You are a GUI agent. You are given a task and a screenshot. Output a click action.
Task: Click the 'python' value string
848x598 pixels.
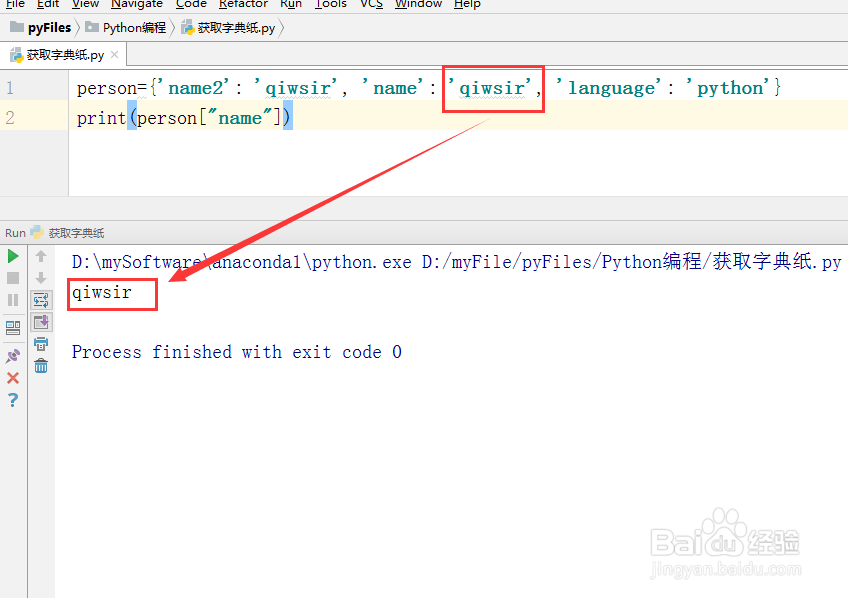pos(728,88)
